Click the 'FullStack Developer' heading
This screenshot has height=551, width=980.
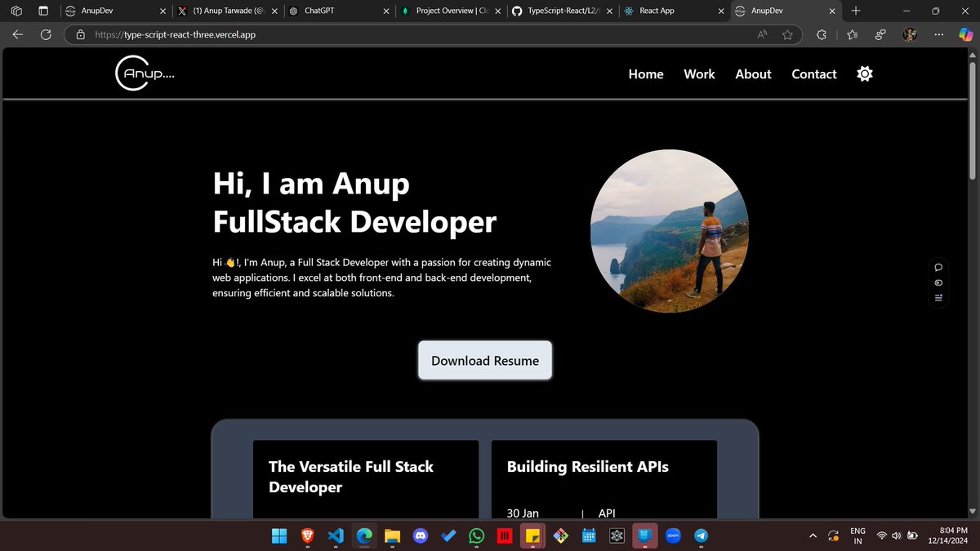[x=354, y=221]
